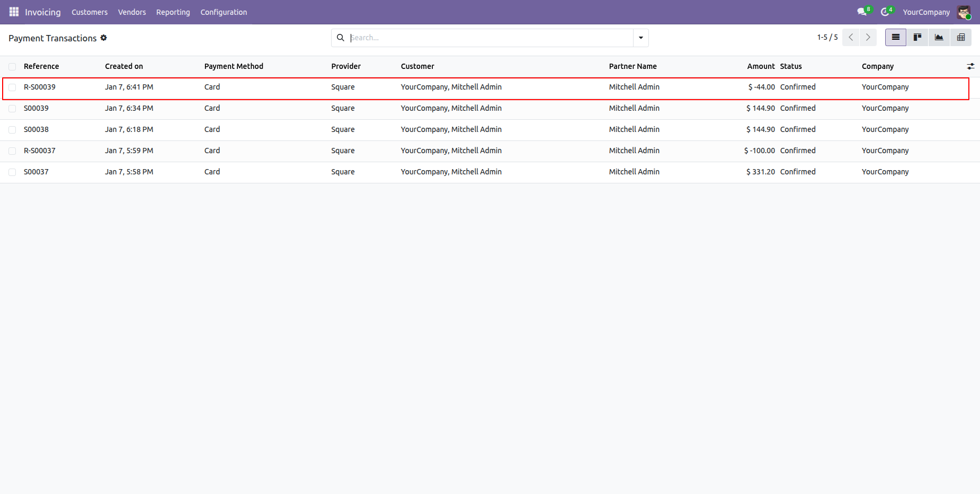Click the user avatar in top bar
This screenshot has width=980, height=494.
coord(964,12)
